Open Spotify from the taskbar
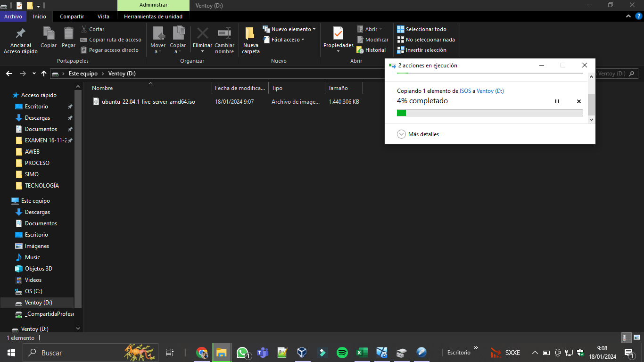Viewport: 644px width, 362px height. [x=342, y=353]
